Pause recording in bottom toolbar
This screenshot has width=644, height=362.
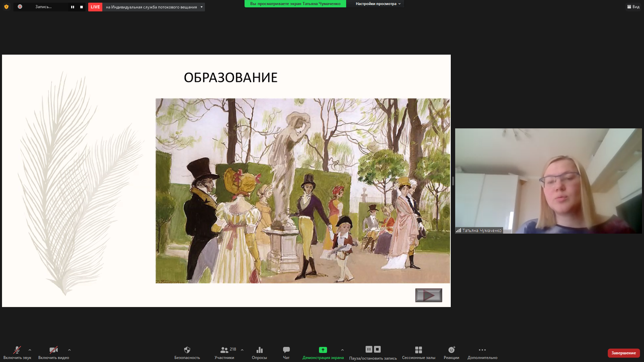click(369, 349)
